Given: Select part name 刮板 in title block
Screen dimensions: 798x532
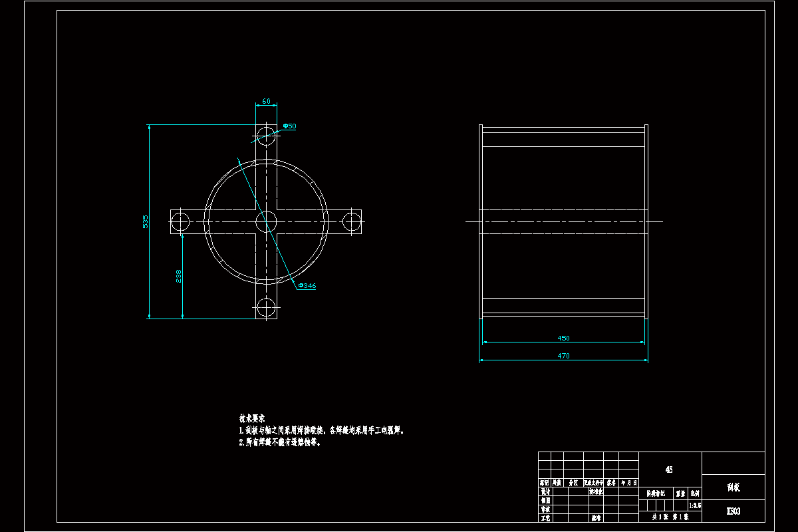Looking at the screenshot, I should click(x=733, y=487).
